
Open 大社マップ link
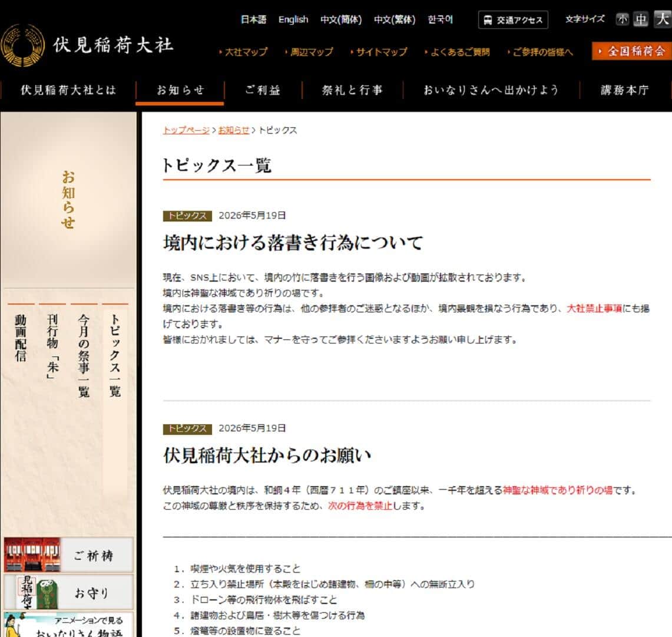click(x=244, y=52)
